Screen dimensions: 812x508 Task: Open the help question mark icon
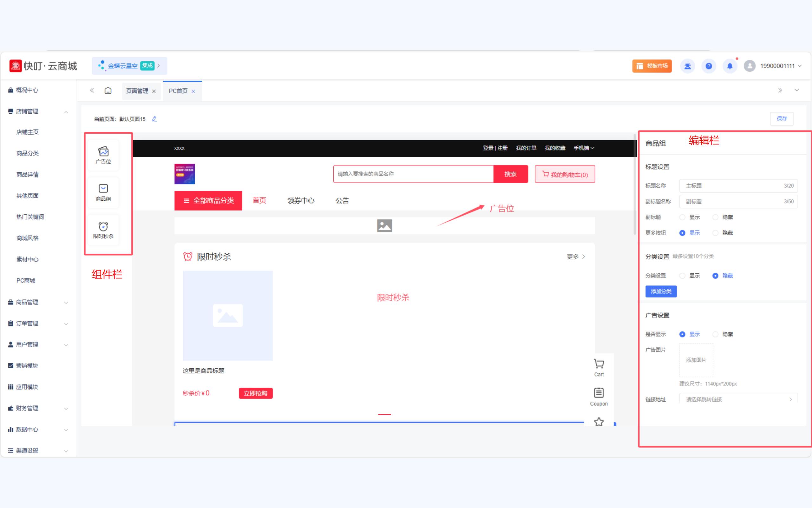coord(709,66)
